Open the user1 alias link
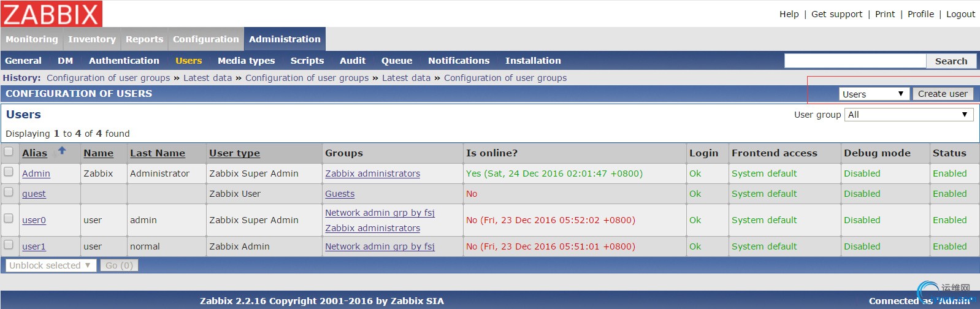 click(34, 246)
